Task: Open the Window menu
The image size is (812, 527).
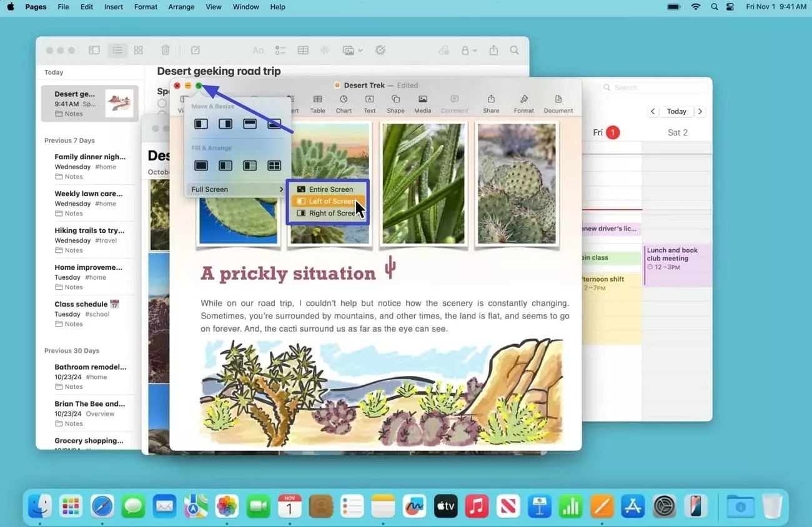Action: [x=245, y=7]
